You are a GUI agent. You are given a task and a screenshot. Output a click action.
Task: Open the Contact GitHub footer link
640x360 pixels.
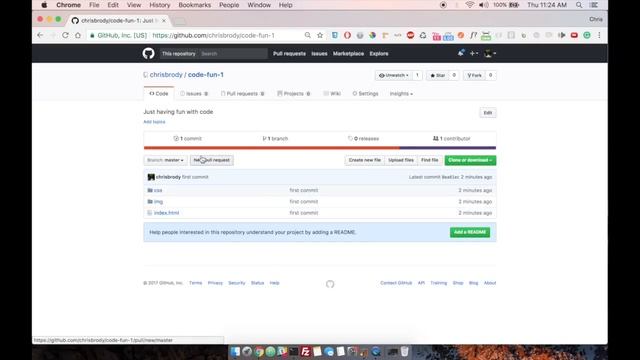tap(396, 283)
